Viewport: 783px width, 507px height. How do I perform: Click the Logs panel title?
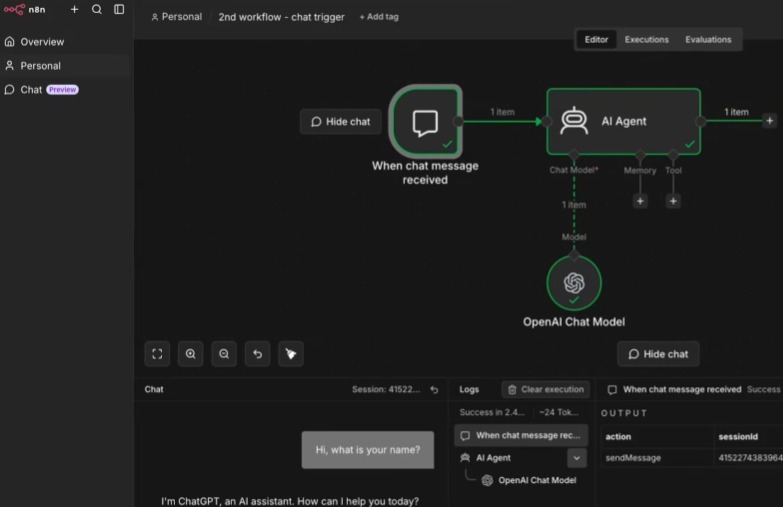pyautogui.click(x=469, y=390)
